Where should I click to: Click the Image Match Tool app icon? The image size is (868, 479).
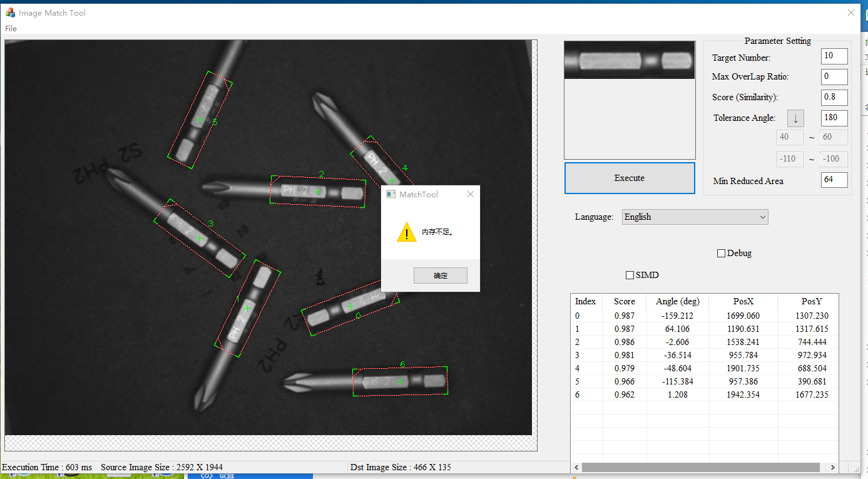pos(10,13)
